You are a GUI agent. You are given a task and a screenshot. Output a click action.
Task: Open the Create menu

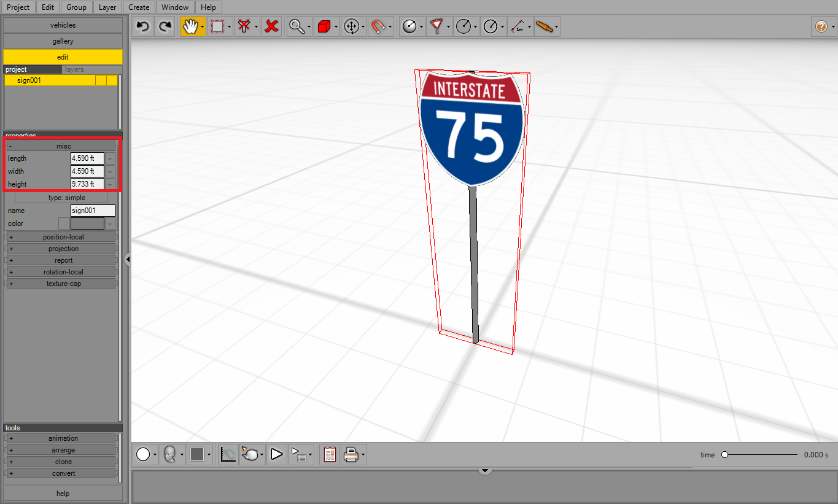pyautogui.click(x=139, y=7)
